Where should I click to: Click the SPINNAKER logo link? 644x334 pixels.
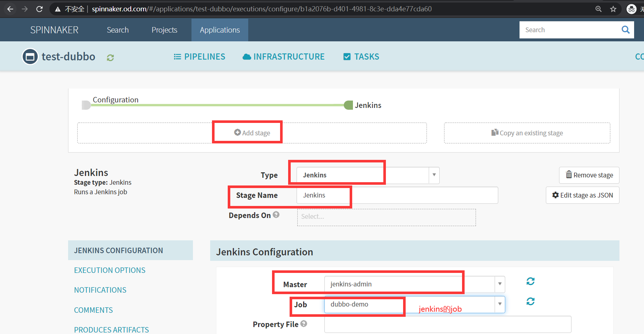[x=54, y=30]
